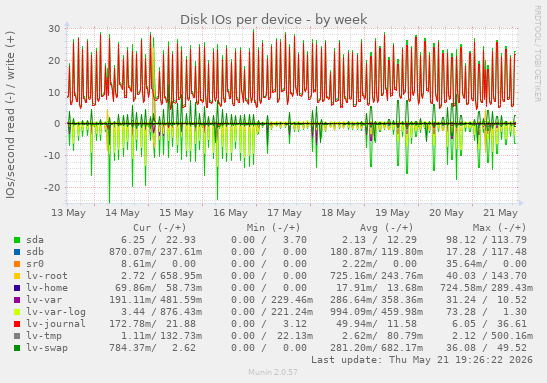Screen dimensions: 547x383
Task: Click sda max value 98.12 / 113.79
Action: [486, 240]
